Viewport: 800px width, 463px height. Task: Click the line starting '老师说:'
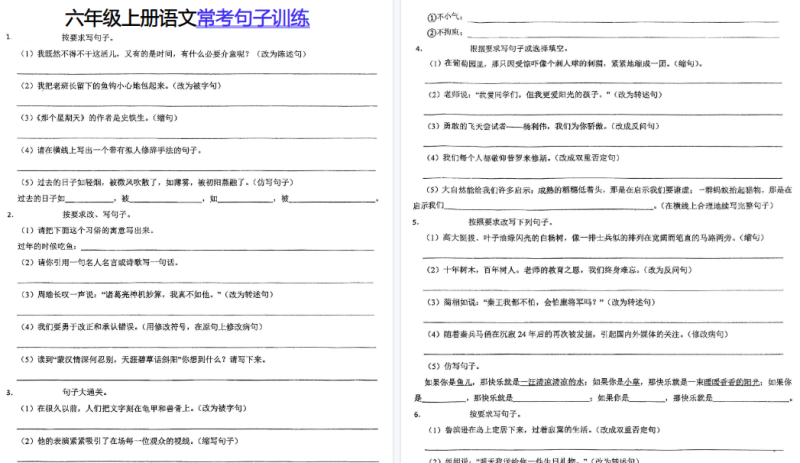[545, 95]
